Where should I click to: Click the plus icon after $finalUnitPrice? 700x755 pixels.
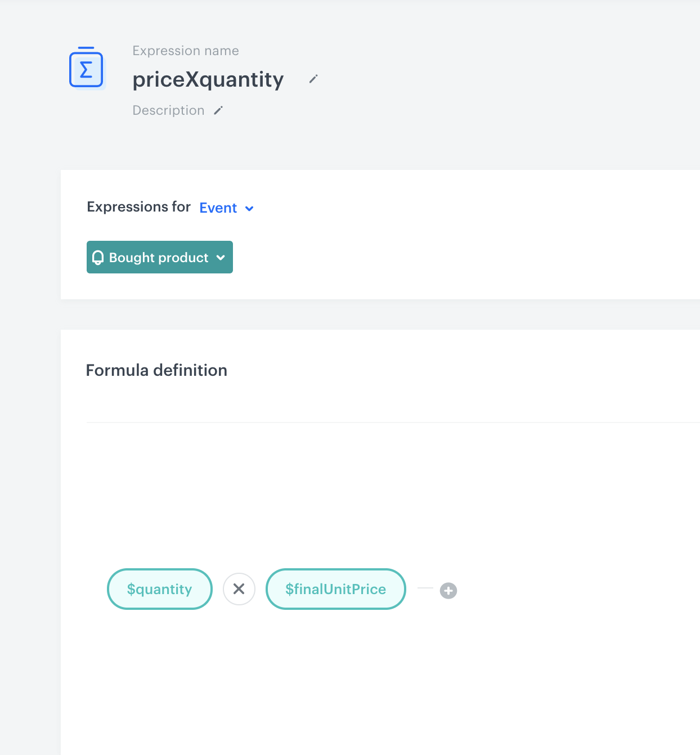(x=448, y=591)
